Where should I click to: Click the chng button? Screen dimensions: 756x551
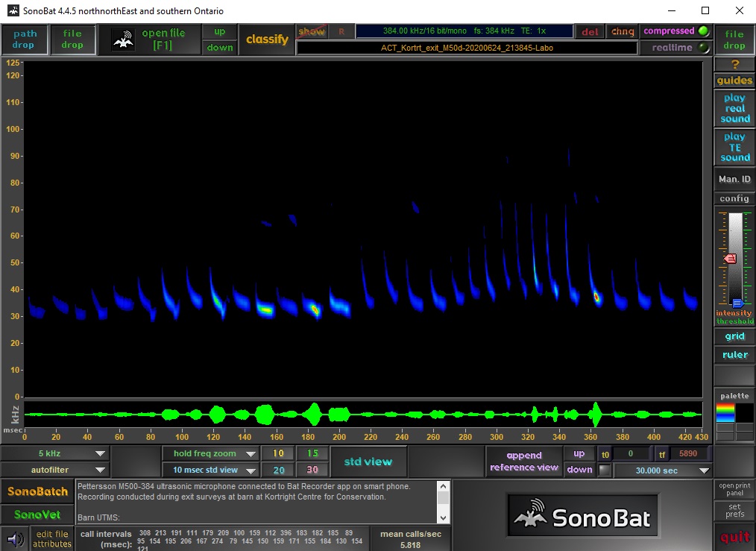click(623, 32)
